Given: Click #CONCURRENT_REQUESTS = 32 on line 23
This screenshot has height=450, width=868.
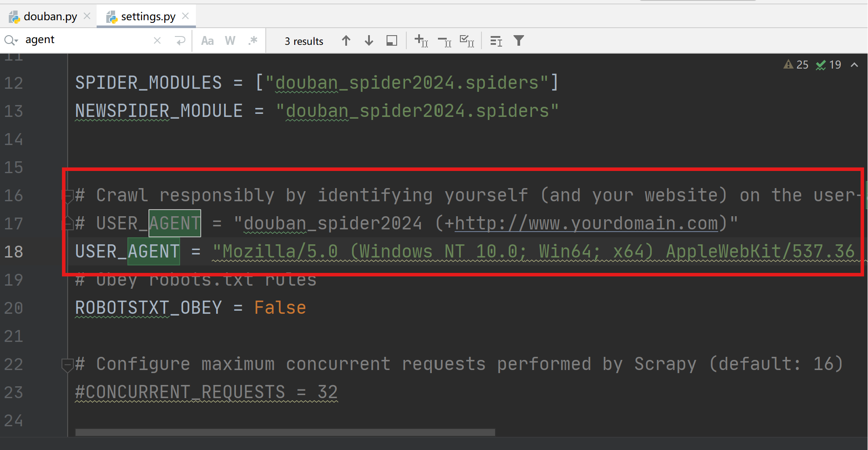Looking at the screenshot, I should coord(206,392).
